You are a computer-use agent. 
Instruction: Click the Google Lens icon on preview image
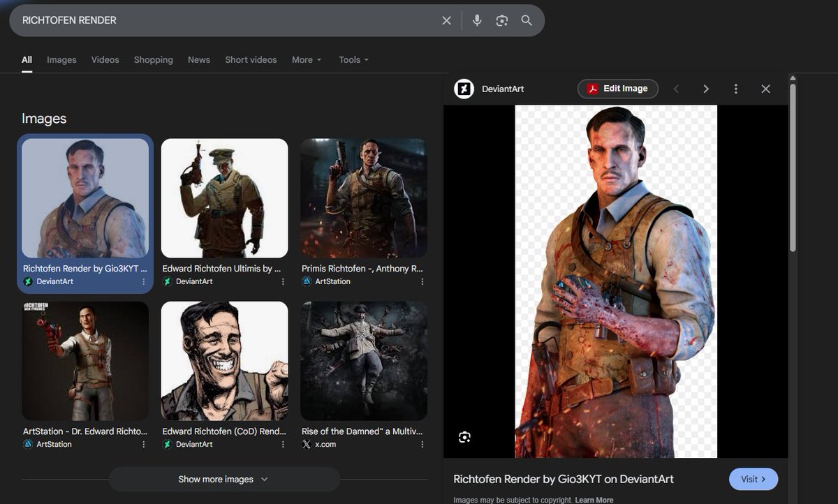point(465,437)
